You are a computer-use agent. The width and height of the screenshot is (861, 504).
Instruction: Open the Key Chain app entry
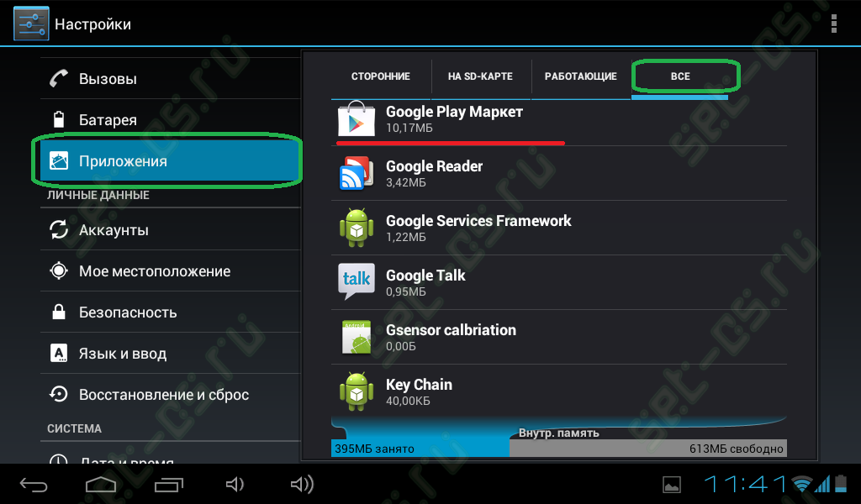point(559,391)
